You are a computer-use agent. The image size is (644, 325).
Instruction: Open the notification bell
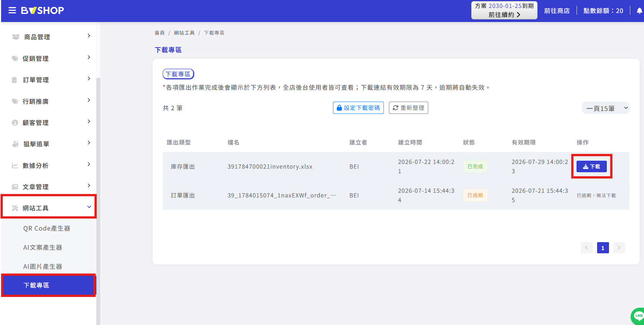coord(639,11)
